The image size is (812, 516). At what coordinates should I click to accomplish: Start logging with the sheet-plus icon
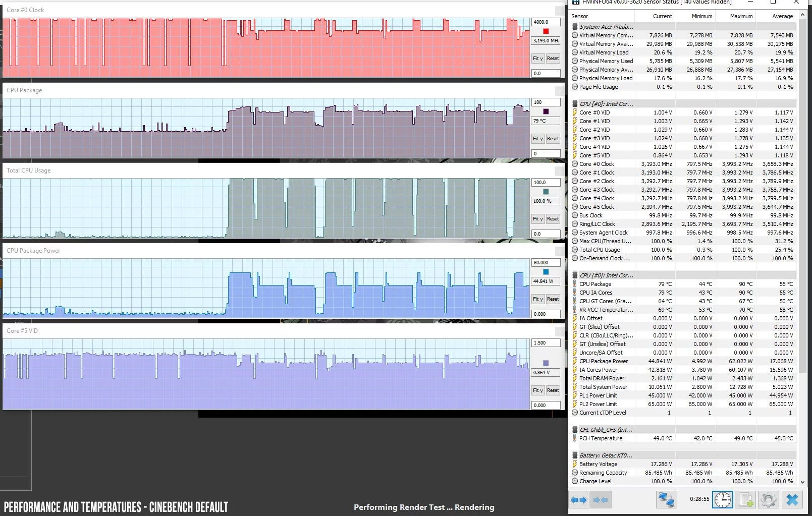pos(745,499)
